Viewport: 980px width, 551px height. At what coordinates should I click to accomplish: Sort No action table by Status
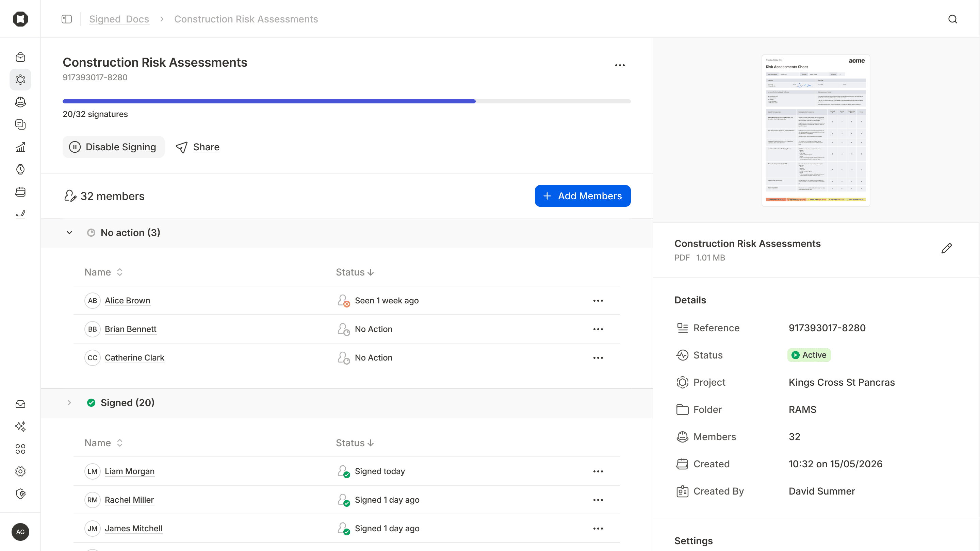355,272
